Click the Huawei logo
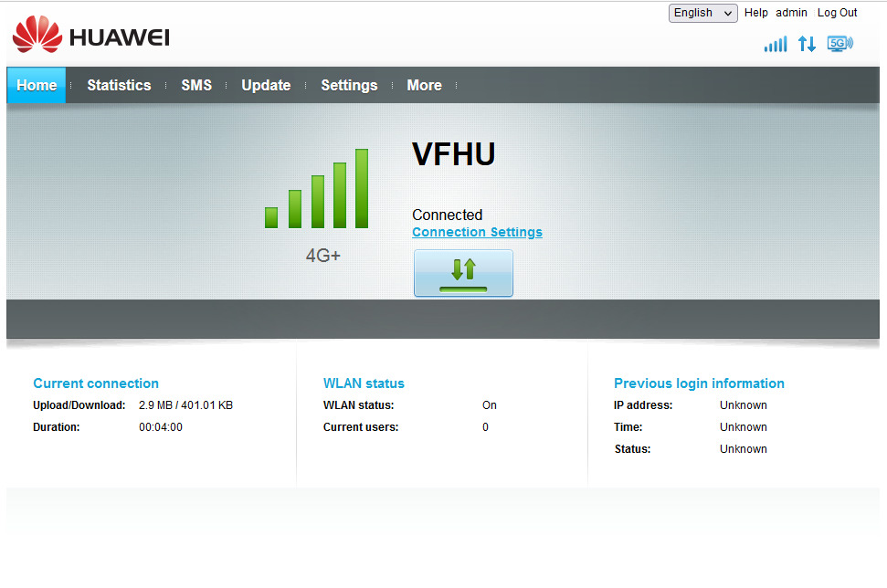The image size is (887, 588). tap(91, 35)
